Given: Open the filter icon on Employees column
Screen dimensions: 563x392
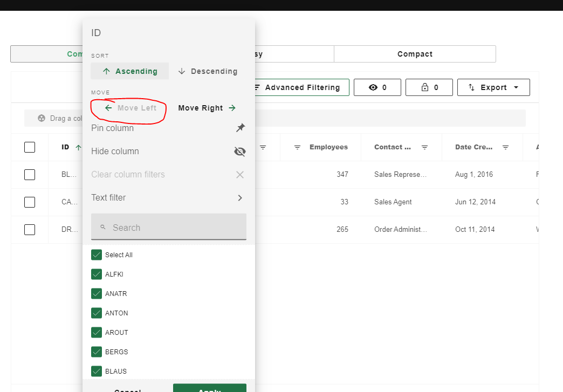Looking at the screenshot, I should 297,147.
